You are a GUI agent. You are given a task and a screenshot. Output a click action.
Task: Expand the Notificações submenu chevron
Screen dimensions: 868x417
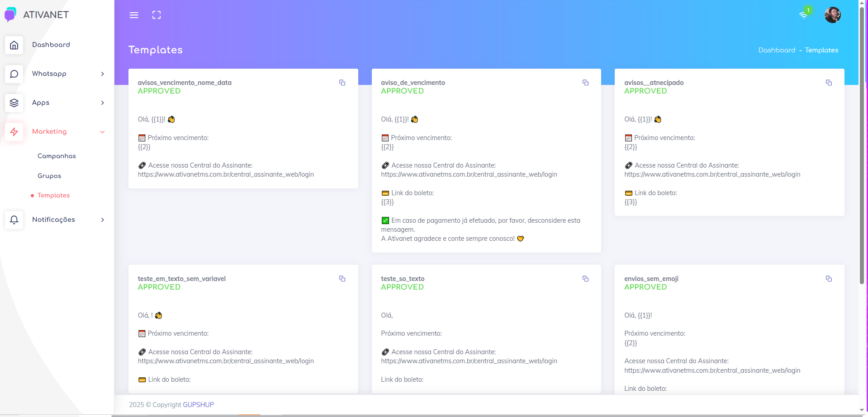[103, 220]
